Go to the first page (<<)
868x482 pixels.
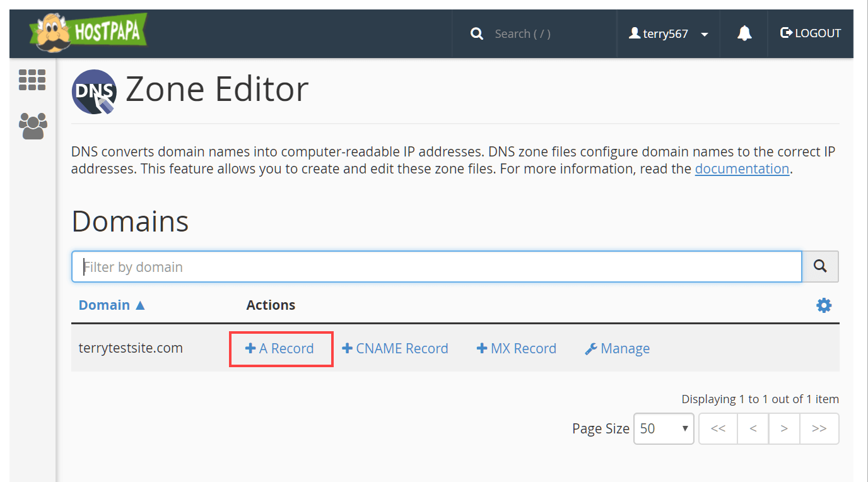[x=718, y=428]
